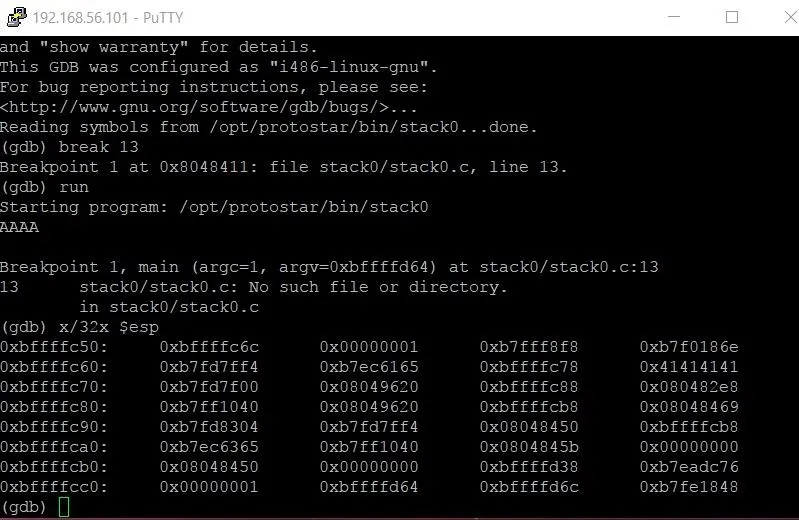Screen dimensions: 799x520
Task: Maximize the PuTTY window
Action: tap(732, 17)
